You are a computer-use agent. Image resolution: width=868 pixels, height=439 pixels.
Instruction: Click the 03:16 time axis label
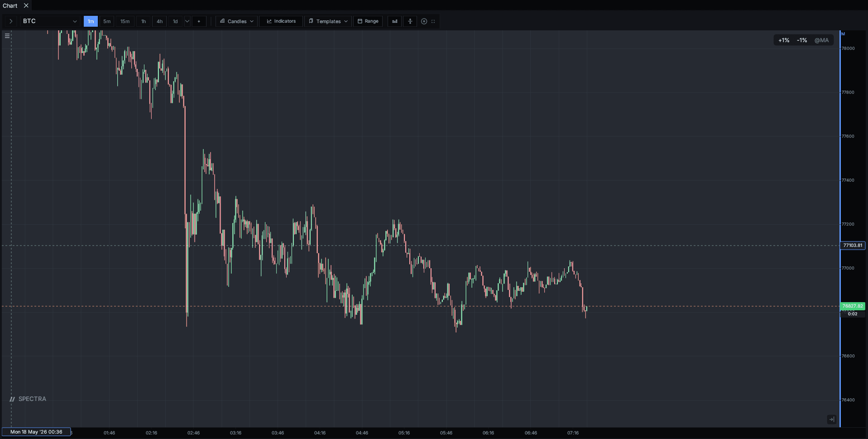(x=235, y=433)
